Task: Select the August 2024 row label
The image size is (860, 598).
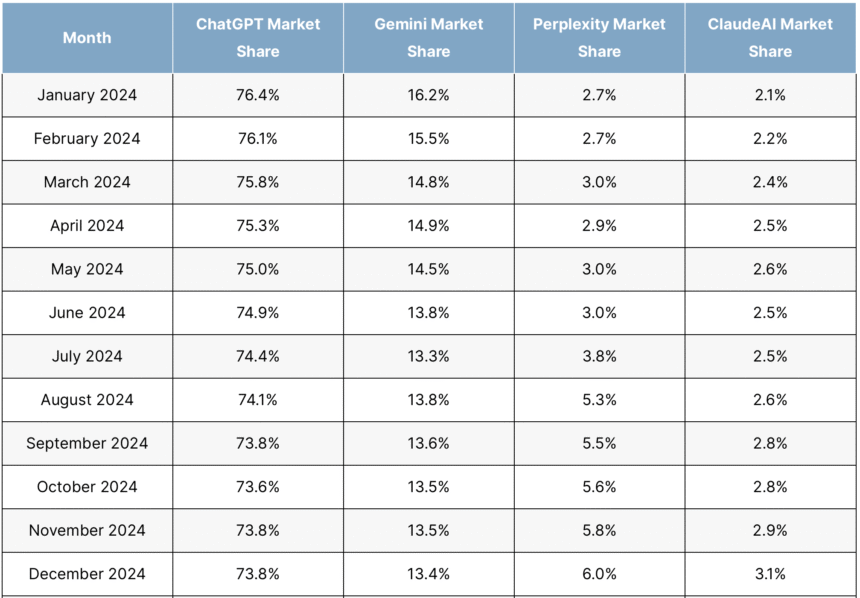Action: point(87,400)
